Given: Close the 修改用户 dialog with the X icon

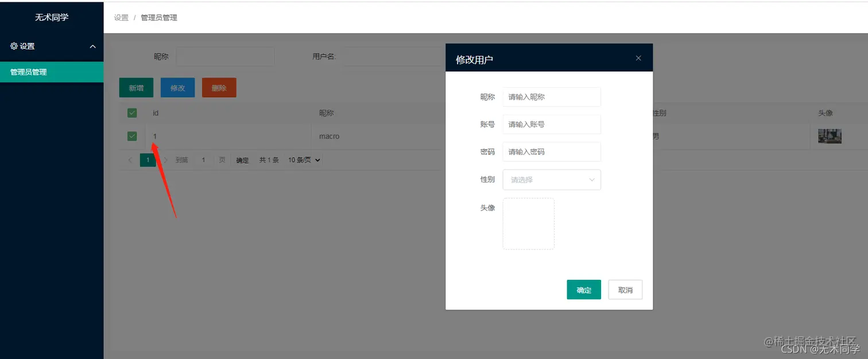Looking at the screenshot, I should [x=638, y=57].
